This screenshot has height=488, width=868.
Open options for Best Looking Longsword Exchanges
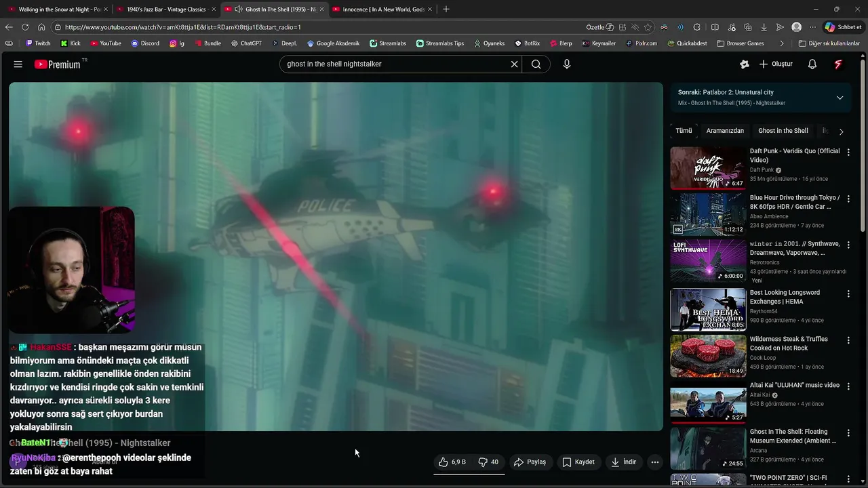click(848, 293)
